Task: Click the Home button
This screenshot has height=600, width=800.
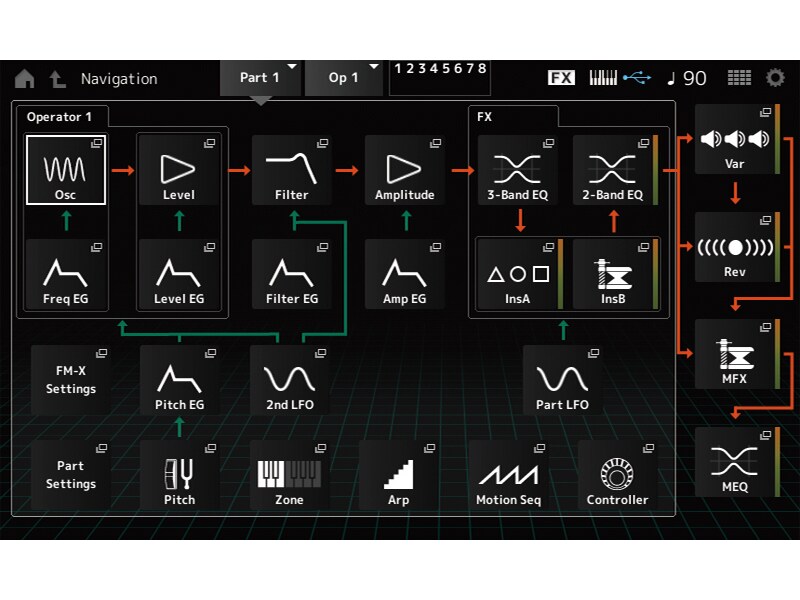Action: (27, 77)
